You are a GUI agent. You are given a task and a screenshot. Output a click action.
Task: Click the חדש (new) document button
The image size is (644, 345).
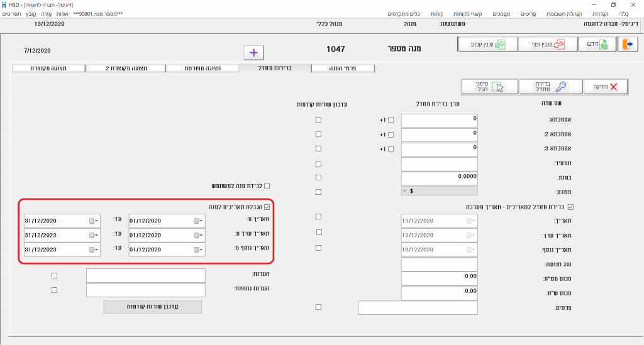click(x=597, y=45)
